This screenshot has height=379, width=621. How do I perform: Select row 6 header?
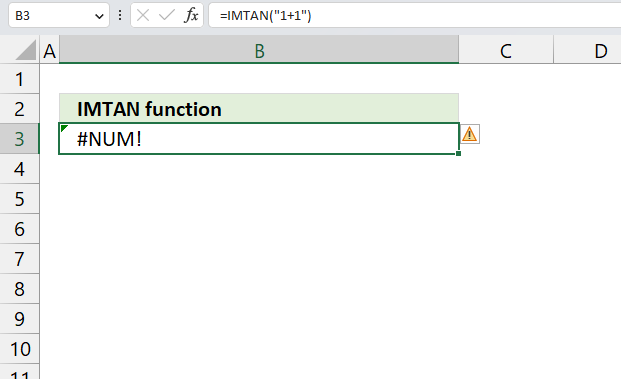[x=19, y=229]
